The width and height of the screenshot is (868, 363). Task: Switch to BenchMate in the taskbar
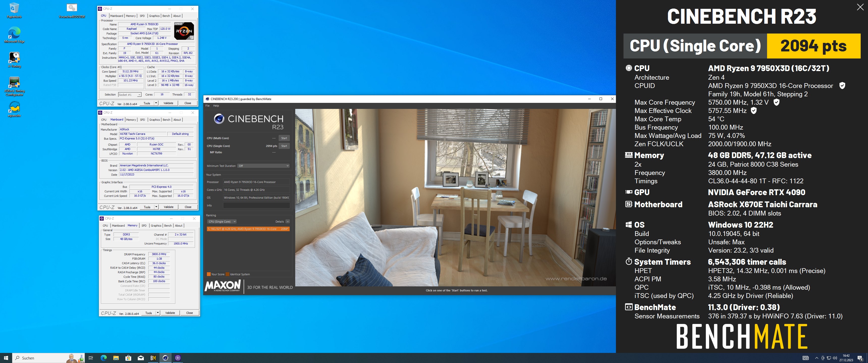(x=153, y=358)
